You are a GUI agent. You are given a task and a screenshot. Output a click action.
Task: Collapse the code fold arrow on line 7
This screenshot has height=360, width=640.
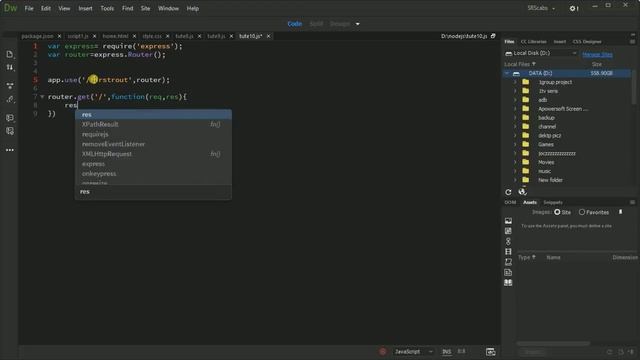[42, 97]
